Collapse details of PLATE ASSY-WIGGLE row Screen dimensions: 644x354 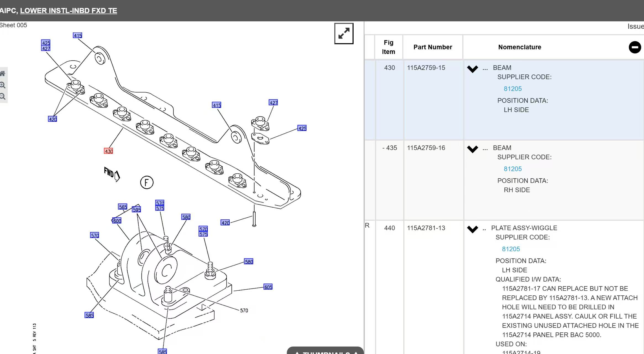click(x=472, y=229)
